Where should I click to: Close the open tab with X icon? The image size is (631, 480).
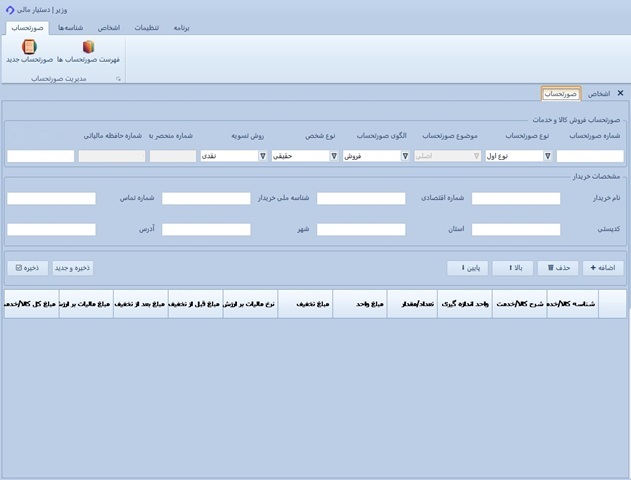click(620, 93)
